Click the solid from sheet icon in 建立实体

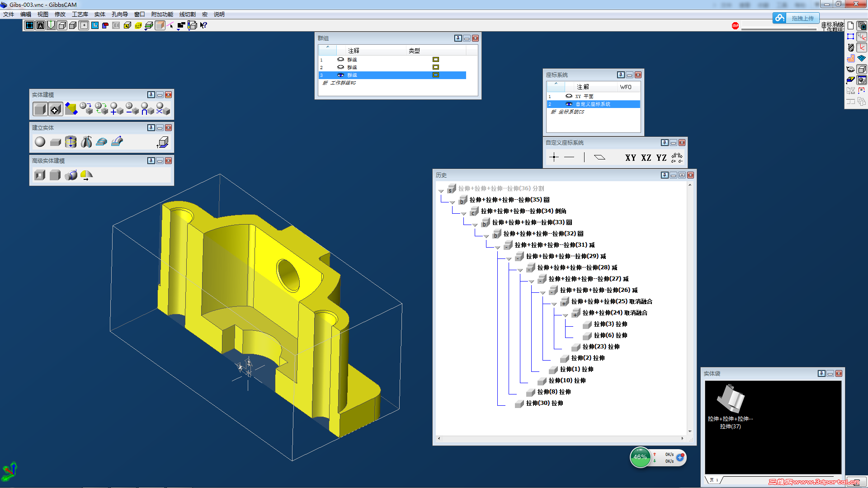[x=163, y=142]
